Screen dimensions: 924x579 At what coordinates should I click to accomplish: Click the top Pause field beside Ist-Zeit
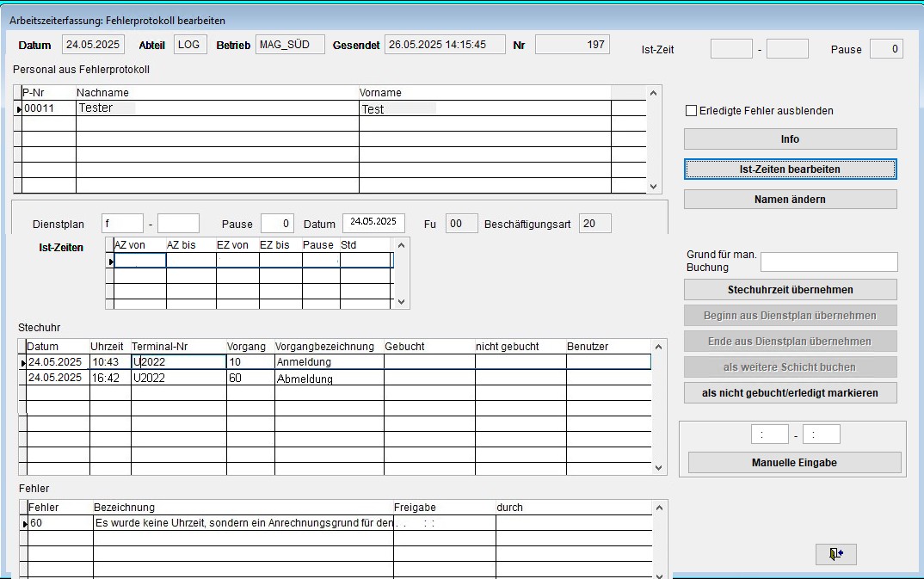coord(886,49)
